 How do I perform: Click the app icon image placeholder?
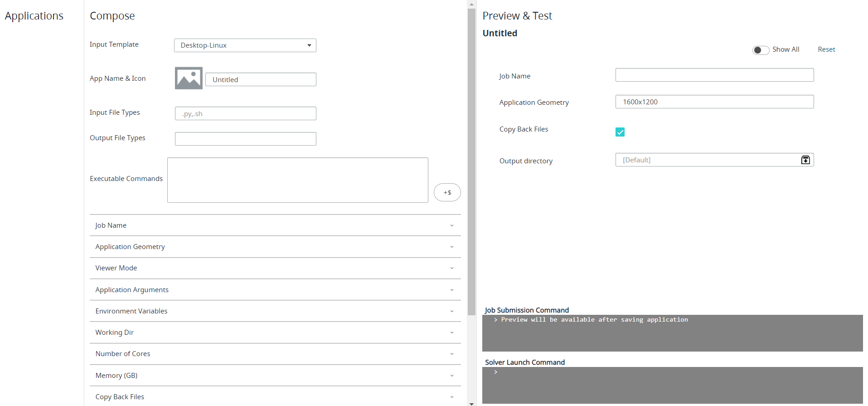tap(189, 78)
